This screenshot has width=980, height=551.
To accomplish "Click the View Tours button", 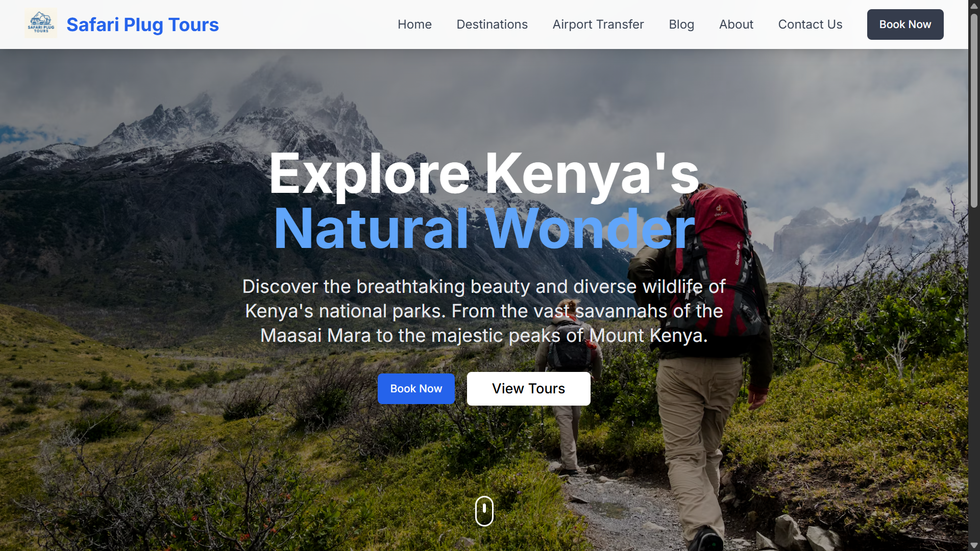I will (528, 388).
